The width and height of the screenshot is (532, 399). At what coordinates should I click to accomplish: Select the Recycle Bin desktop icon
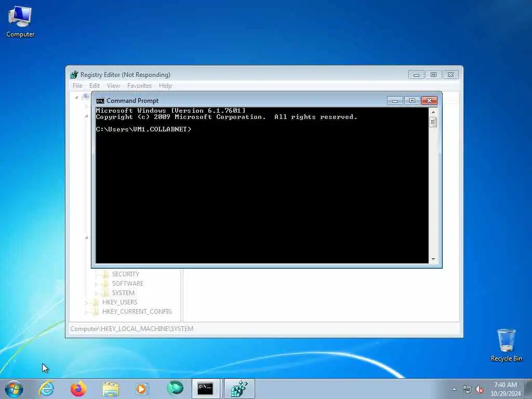506,345
